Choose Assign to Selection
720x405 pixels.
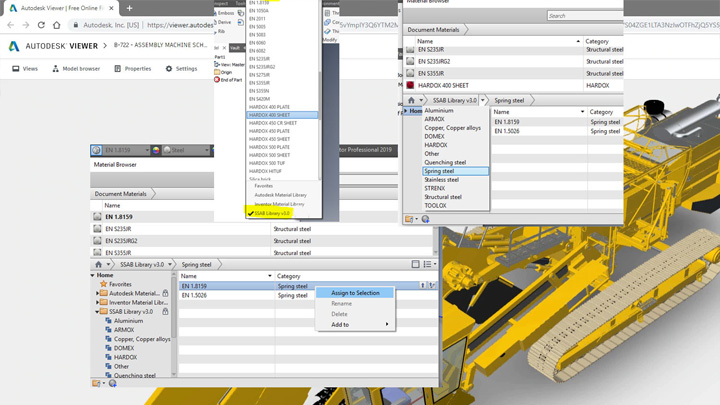355,292
